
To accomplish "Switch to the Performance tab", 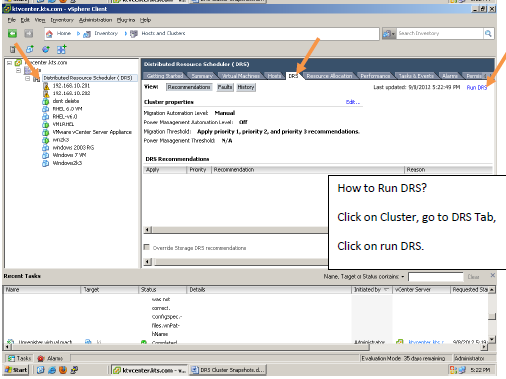I will pyautogui.click(x=375, y=76).
